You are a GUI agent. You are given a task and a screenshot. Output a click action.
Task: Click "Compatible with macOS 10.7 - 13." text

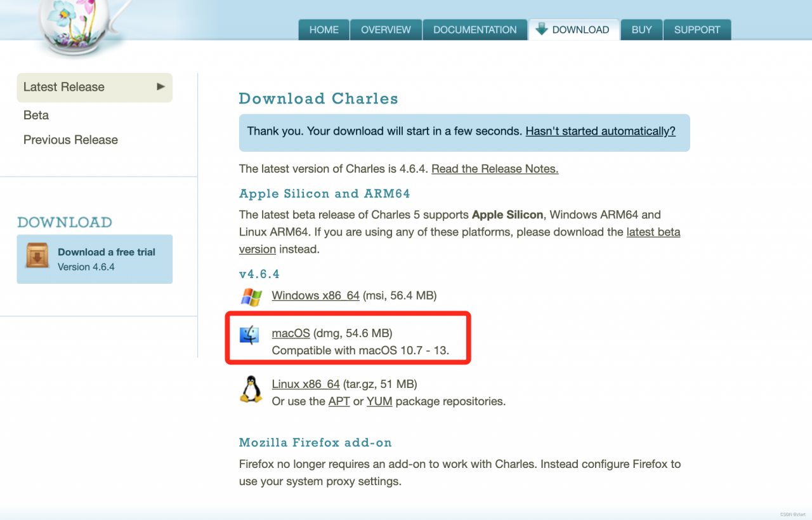(360, 350)
